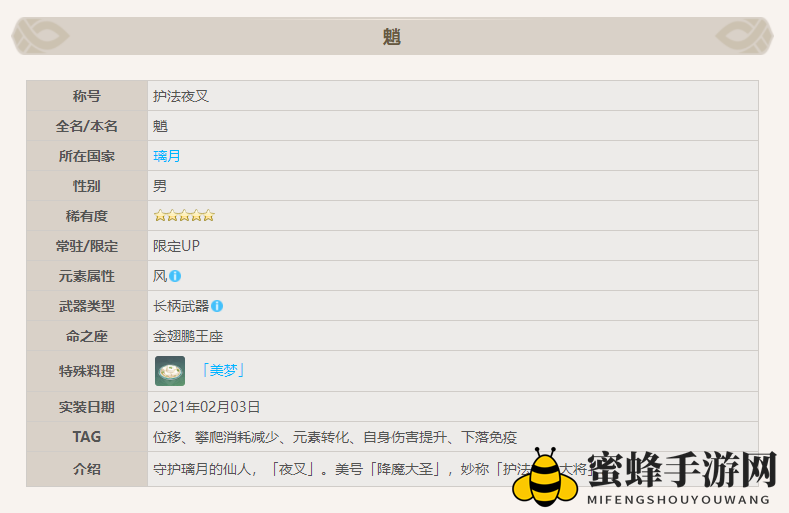The image size is (789, 513).
Task: Select the 男 gender value
Action: point(160,186)
